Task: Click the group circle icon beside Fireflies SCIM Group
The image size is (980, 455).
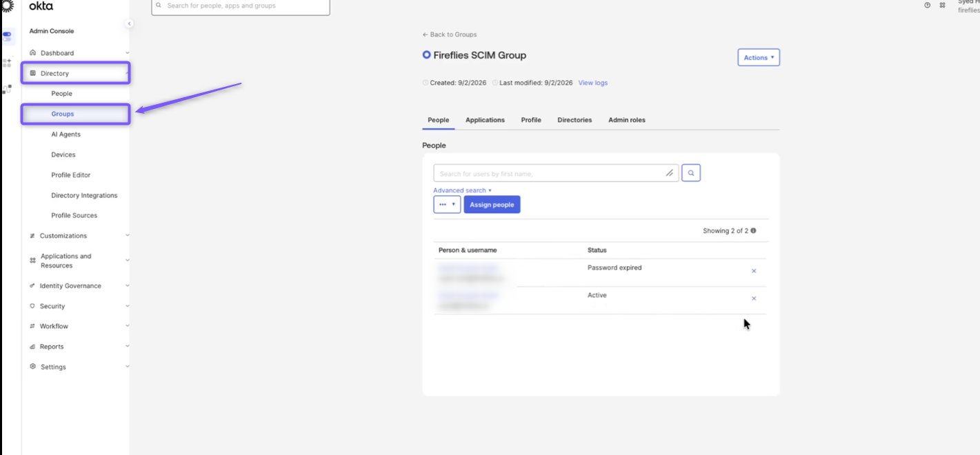Action: tap(426, 55)
